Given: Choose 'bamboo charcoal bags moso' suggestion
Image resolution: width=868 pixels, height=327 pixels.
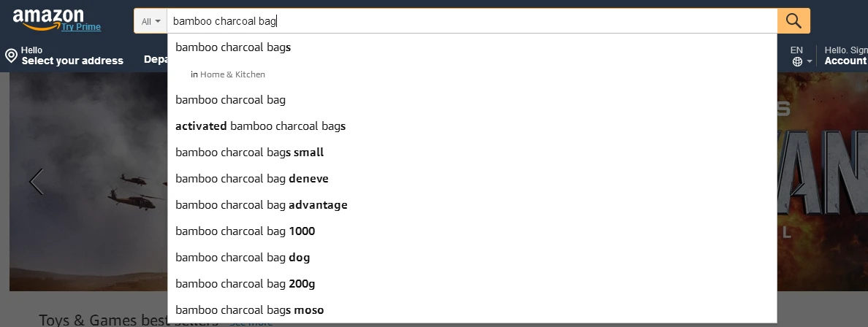Looking at the screenshot, I should [x=472, y=310].
